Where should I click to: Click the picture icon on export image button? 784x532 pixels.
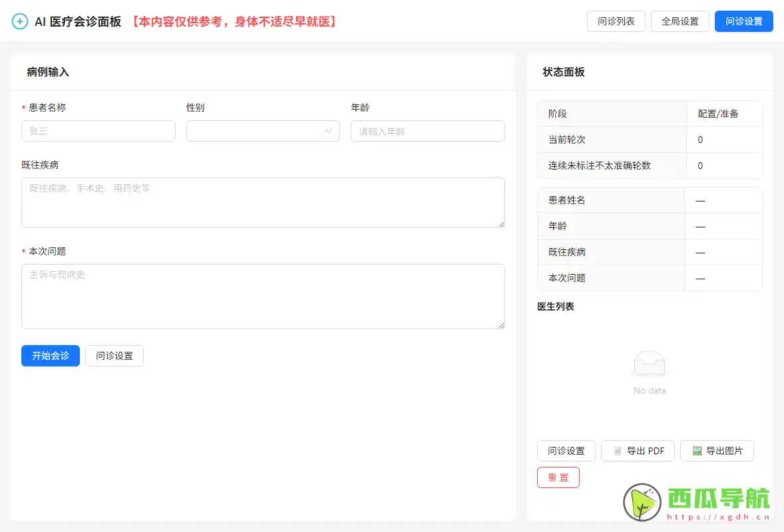[x=697, y=451]
